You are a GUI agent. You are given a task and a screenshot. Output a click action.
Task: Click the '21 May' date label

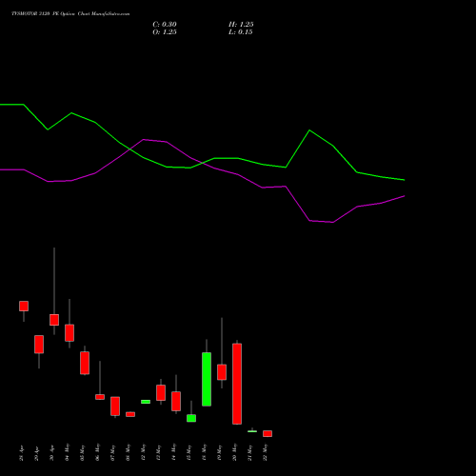249,452
